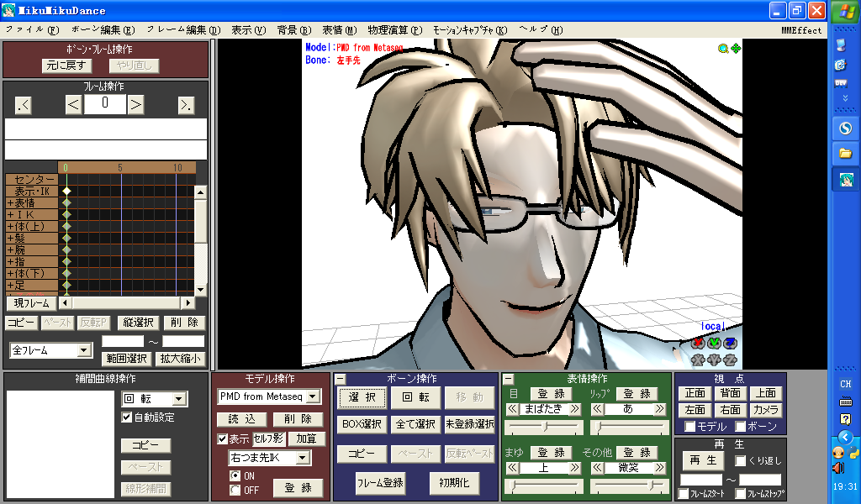This screenshot has width=861, height=504.
Task: Open the 右つま先IK dropdown
Action: (303, 458)
